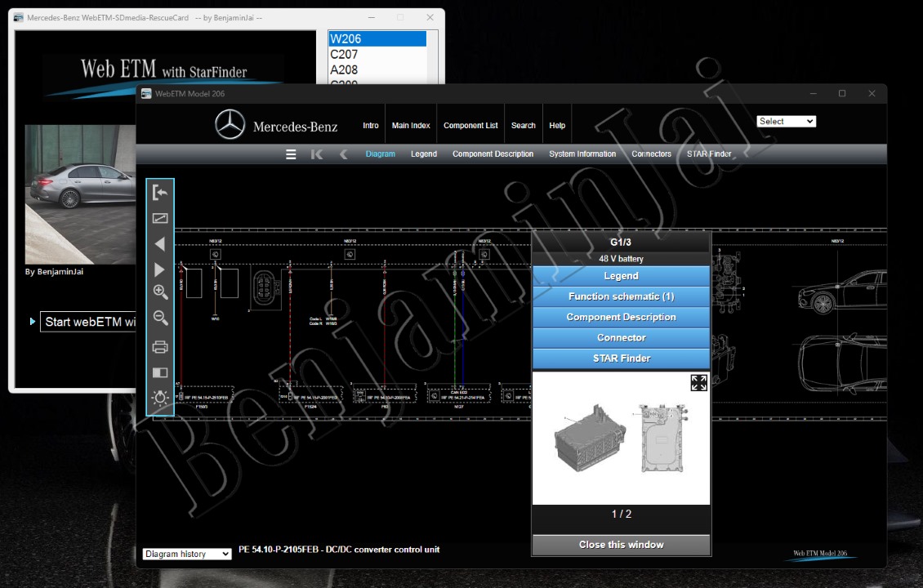Click Close this window button
This screenshot has height=588, width=923.
pos(621,545)
